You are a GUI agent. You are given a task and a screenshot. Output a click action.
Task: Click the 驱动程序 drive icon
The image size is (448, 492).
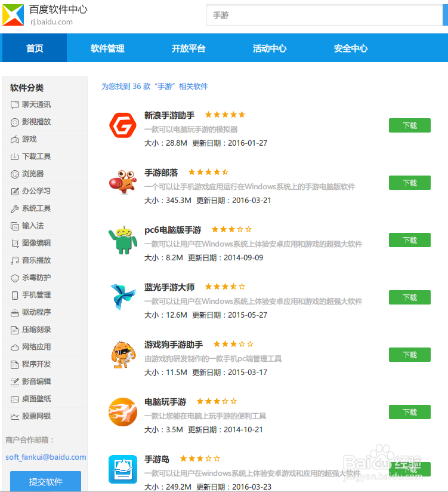15,312
